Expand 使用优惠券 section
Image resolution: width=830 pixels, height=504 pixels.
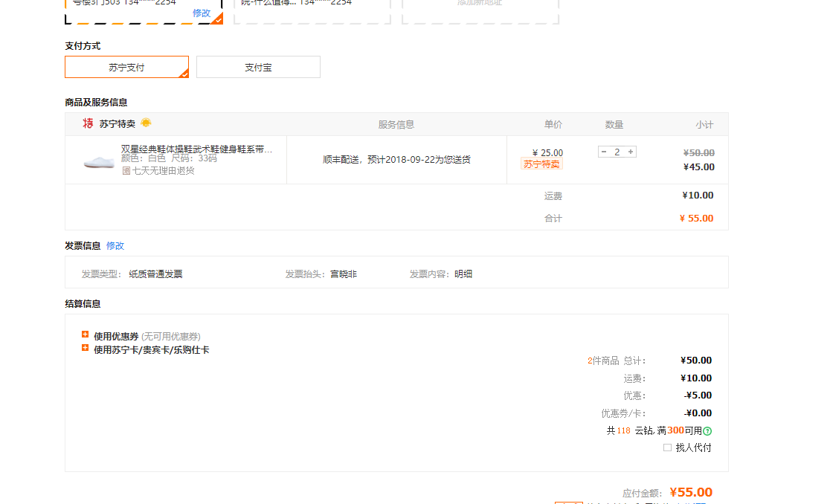click(86, 335)
